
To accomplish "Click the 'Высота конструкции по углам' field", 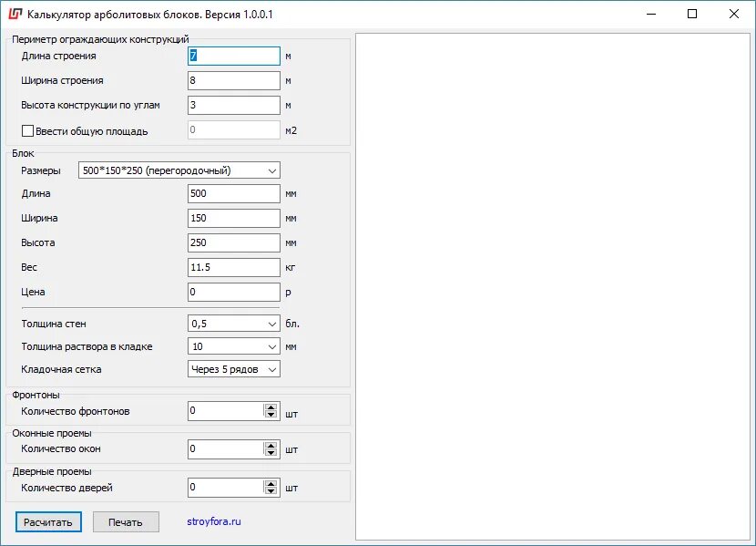I will [234, 105].
